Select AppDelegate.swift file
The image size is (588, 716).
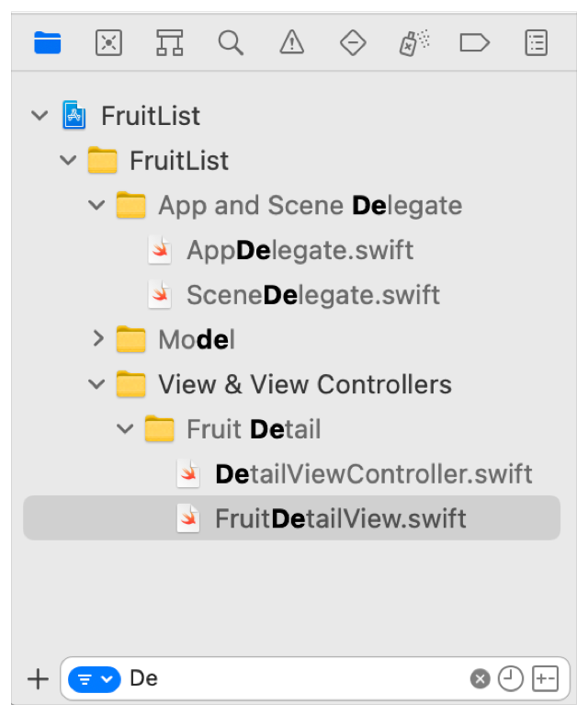[300, 250]
